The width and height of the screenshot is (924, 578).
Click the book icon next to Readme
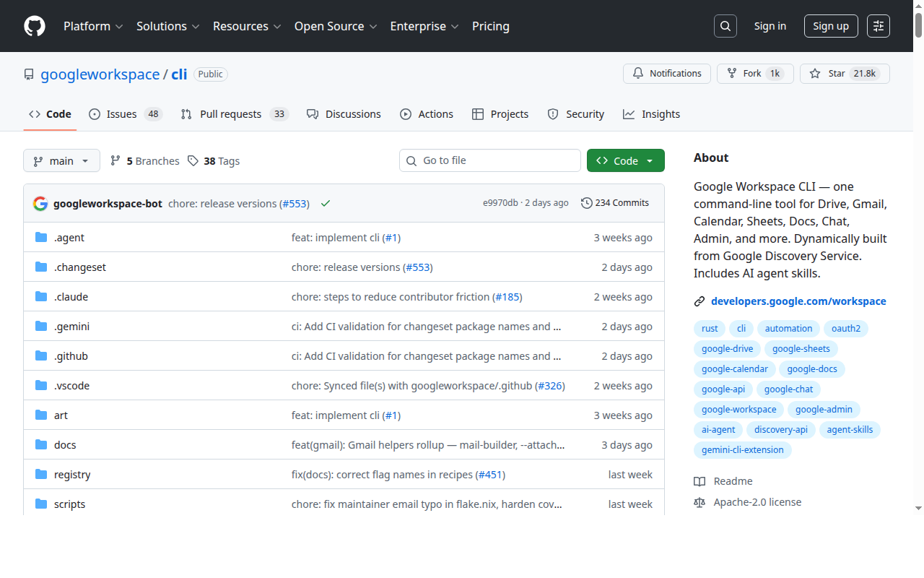coord(699,481)
